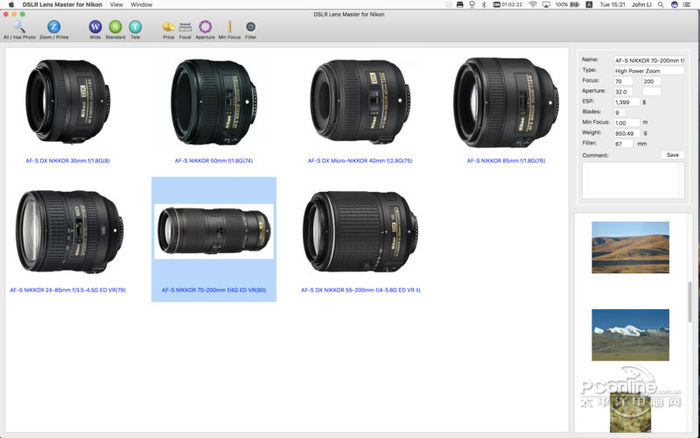Click the Blades field showing 9

coord(620,113)
